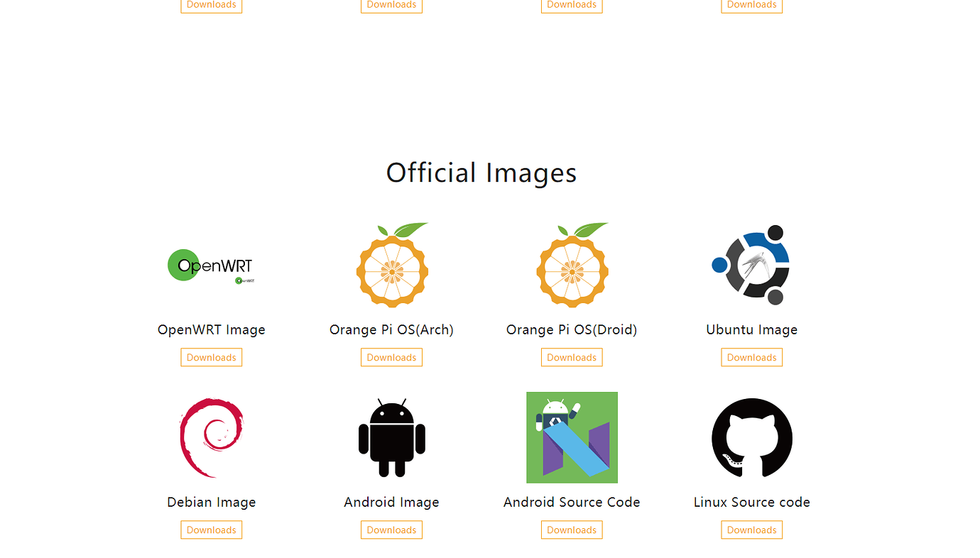The image size is (980, 558).
Task: Open Downloads for Debian Image
Action: [x=212, y=530]
